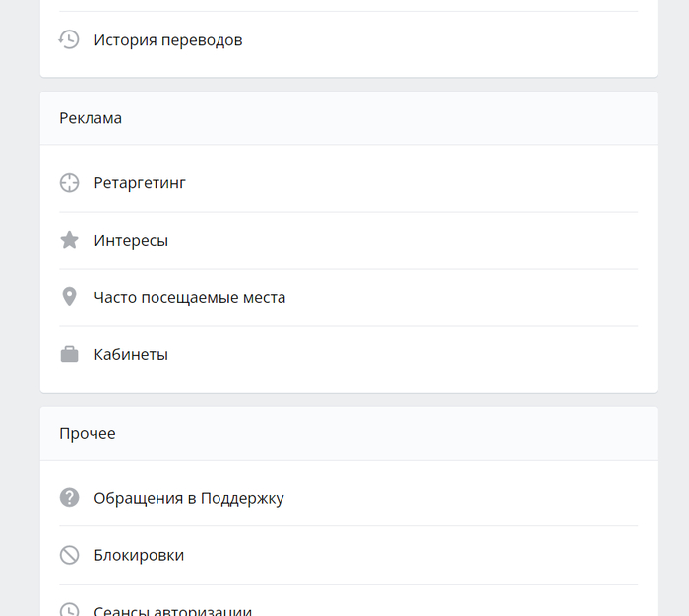Image resolution: width=689 pixels, height=616 pixels.
Task: Click the Кабинеты briefcase icon
Action: pos(69,354)
